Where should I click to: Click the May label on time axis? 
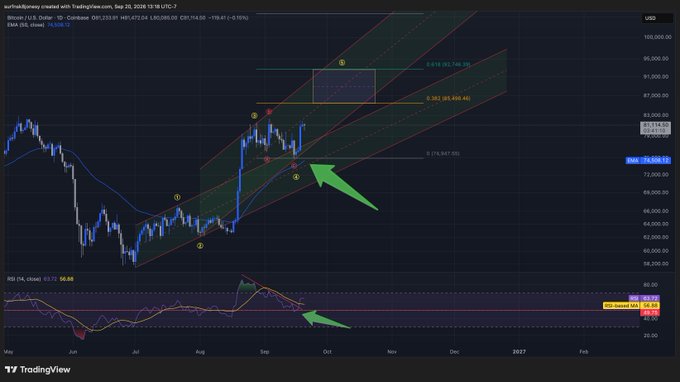click(x=8, y=352)
